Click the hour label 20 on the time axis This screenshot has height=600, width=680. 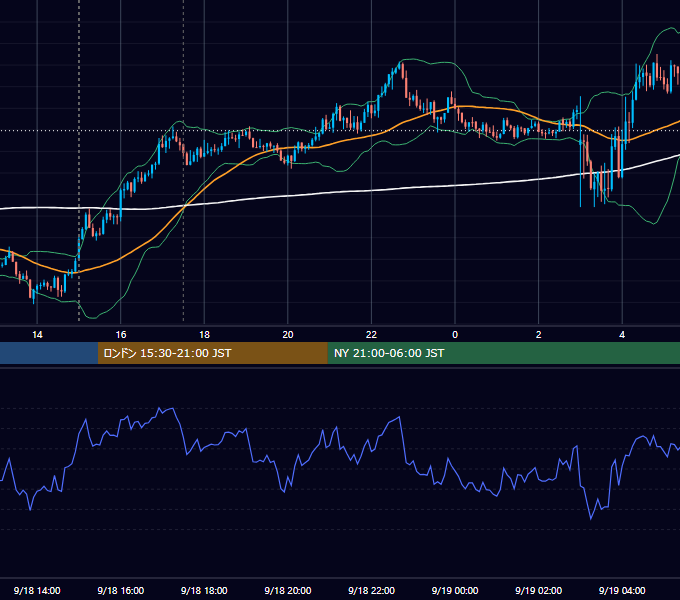click(x=288, y=335)
